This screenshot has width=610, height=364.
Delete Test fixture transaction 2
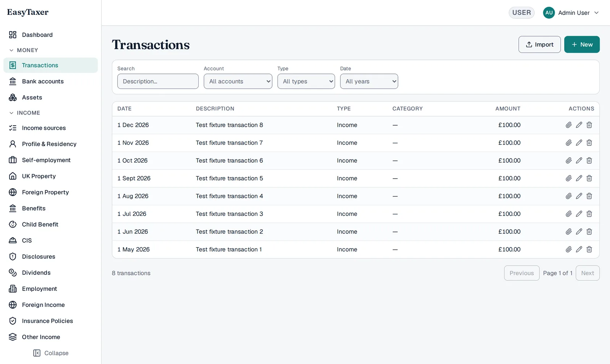pyautogui.click(x=589, y=231)
